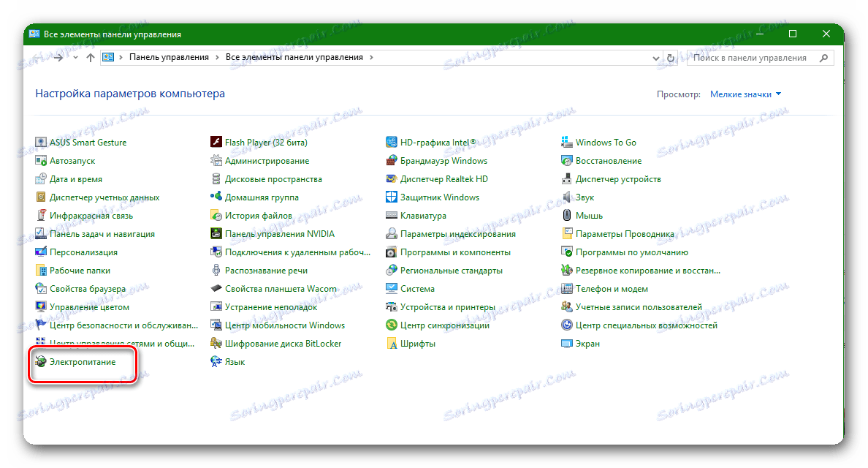Screen dimensions: 868x468
Task: Click the Центр синхронизации icon
Action: pyautogui.click(x=392, y=325)
